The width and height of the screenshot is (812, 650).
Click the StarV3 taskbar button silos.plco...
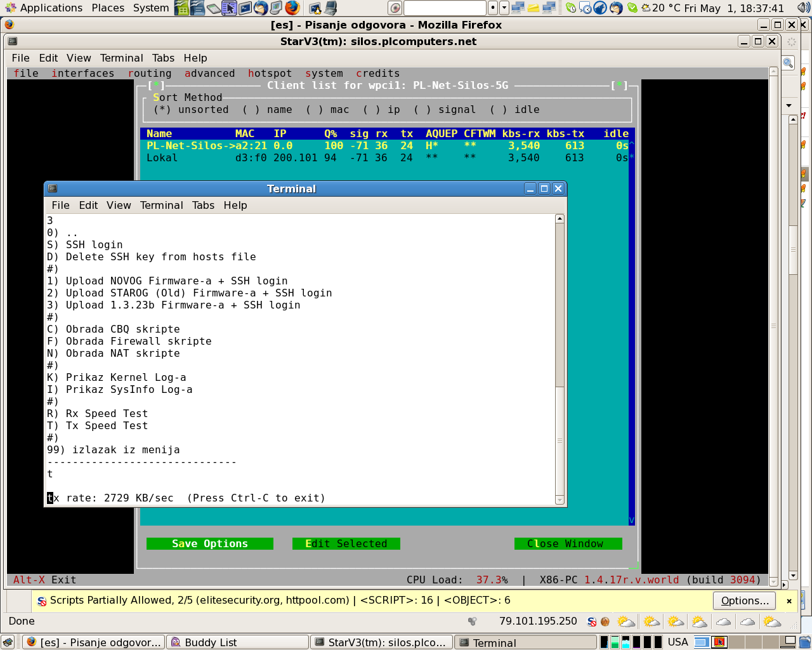pos(382,642)
